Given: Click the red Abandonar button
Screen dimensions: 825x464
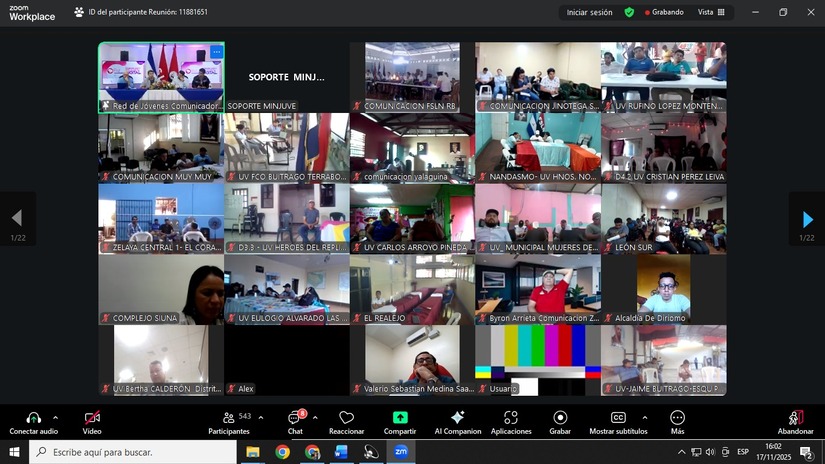Looking at the screenshot, I should click(795, 417).
